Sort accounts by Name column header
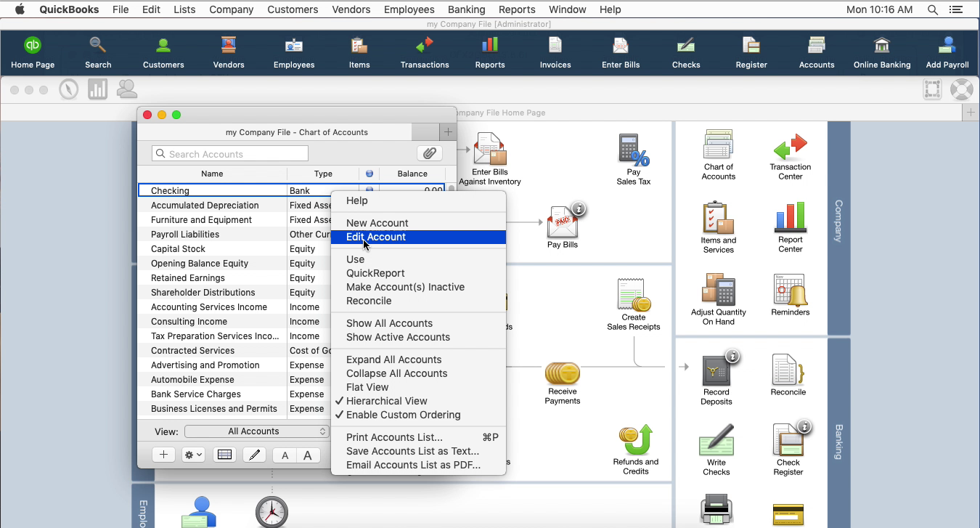The image size is (980, 528). [x=212, y=174]
